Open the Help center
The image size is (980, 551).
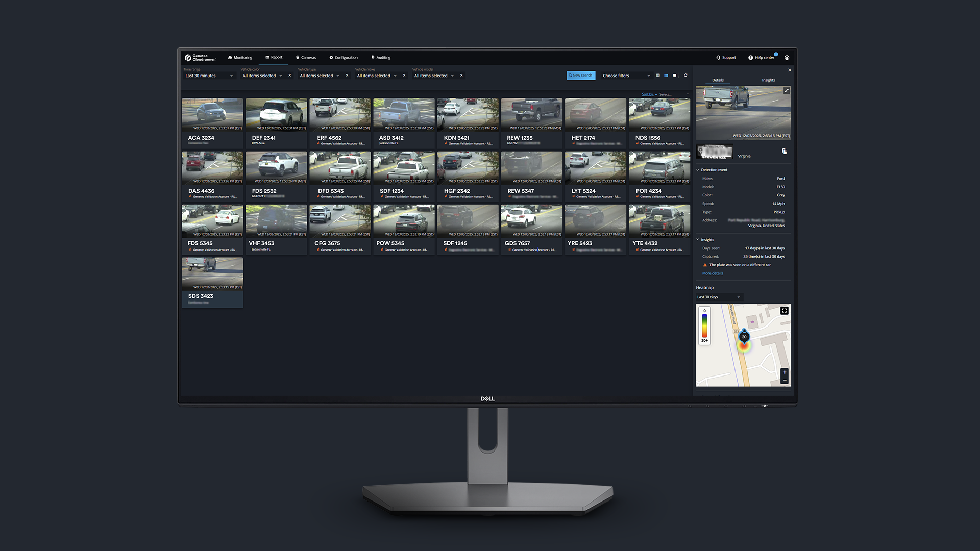[761, 58]
